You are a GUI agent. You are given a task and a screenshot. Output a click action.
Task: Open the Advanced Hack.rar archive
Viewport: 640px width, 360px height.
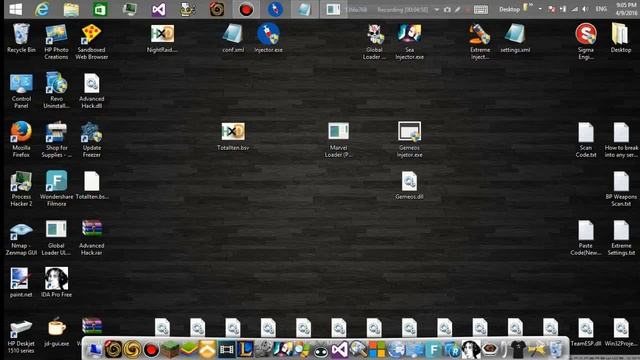[91, 238]
